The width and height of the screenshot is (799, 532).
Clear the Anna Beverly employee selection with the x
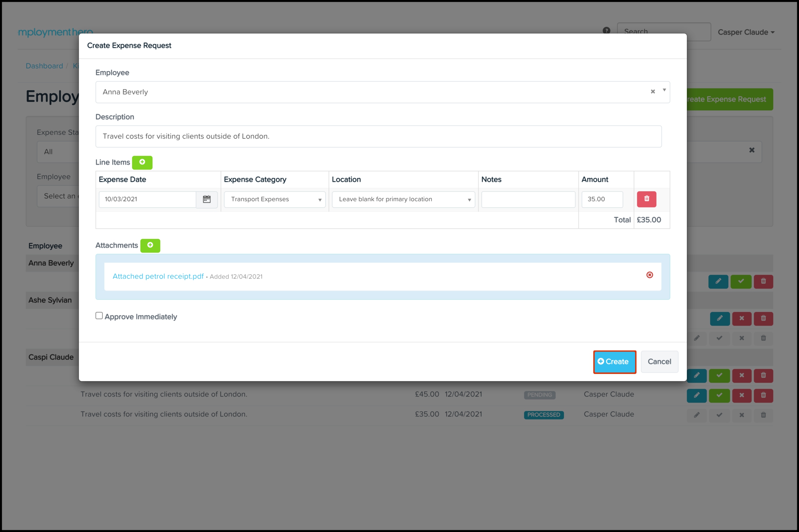click(653, 92)
